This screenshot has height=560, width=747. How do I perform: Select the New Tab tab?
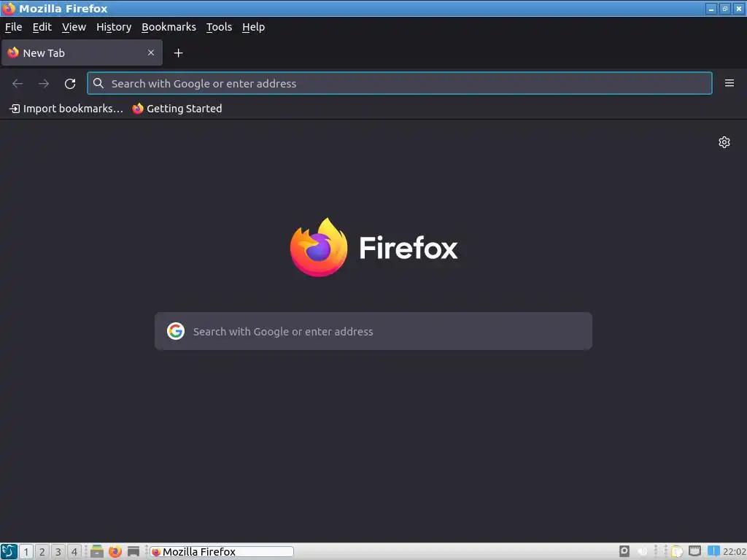(x=82, y=52)
